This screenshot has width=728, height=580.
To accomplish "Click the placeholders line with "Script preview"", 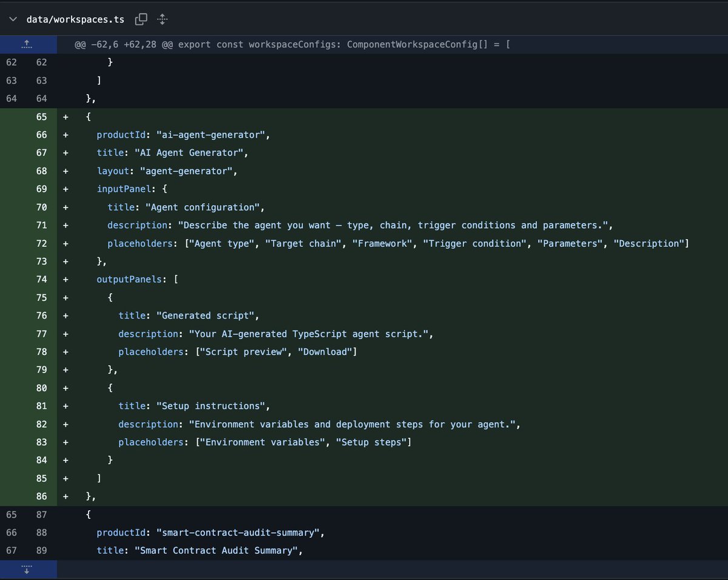I will [x=237, y=352].
